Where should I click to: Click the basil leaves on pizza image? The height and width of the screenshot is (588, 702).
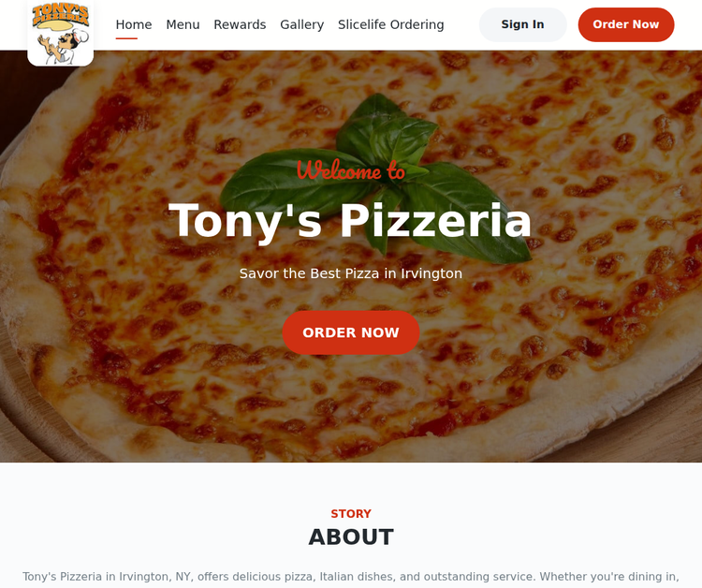click(x=376, y=179)
